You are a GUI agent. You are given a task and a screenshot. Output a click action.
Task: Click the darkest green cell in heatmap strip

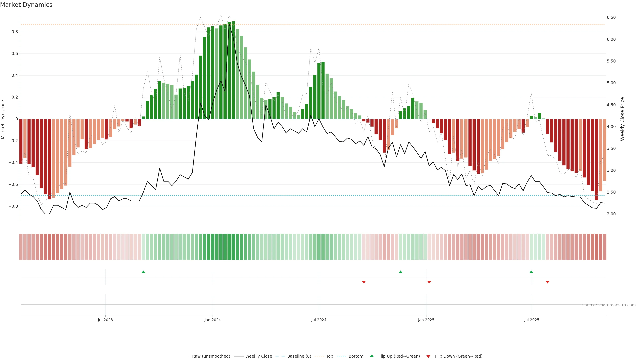(x=233, y=247)
